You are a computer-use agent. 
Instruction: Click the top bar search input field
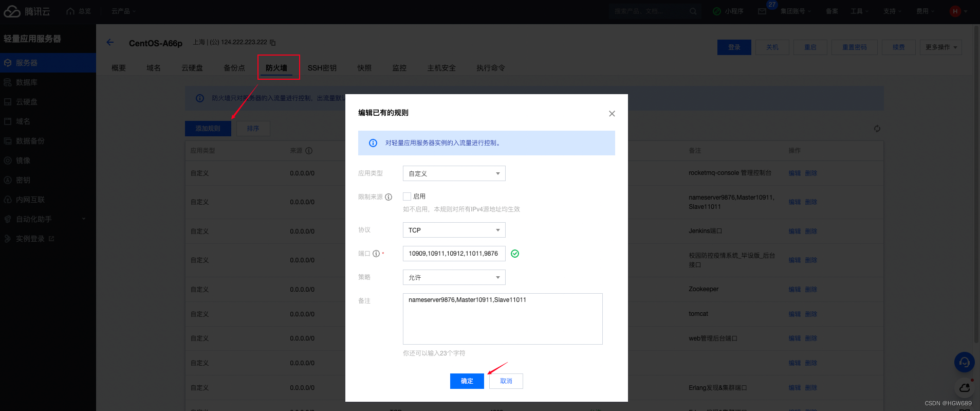(649, 11)
